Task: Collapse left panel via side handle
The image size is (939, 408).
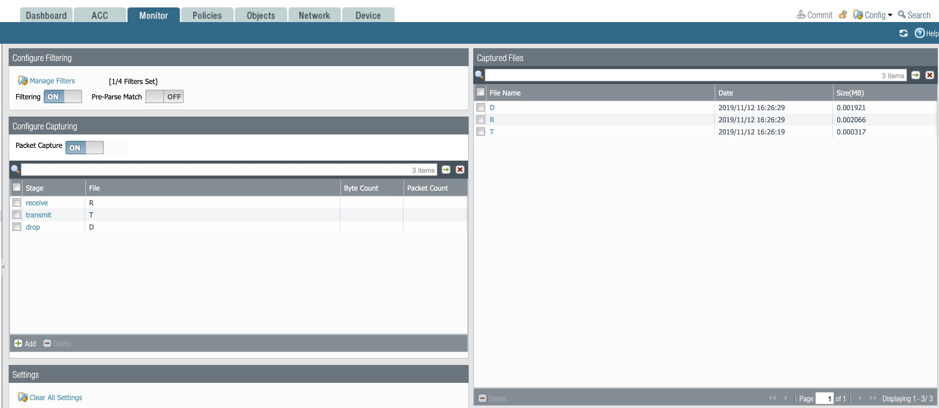Action: click(x=2, y=267)
